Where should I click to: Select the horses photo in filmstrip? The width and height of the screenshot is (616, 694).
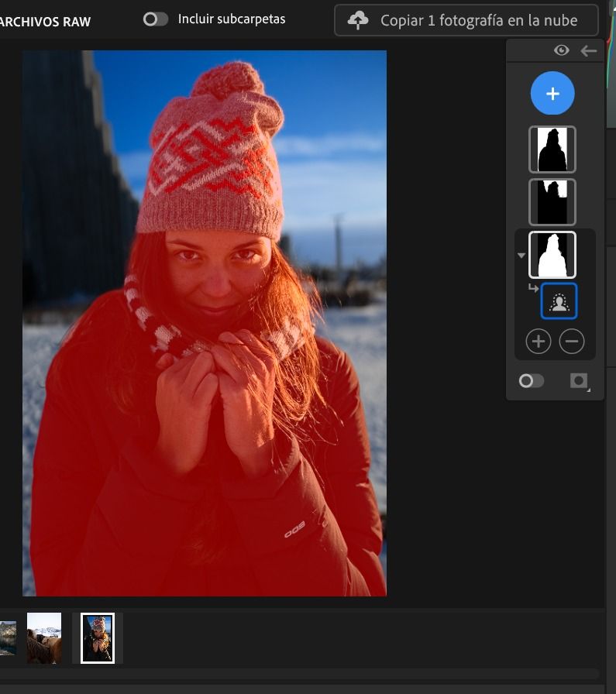[x=44, y=637]
